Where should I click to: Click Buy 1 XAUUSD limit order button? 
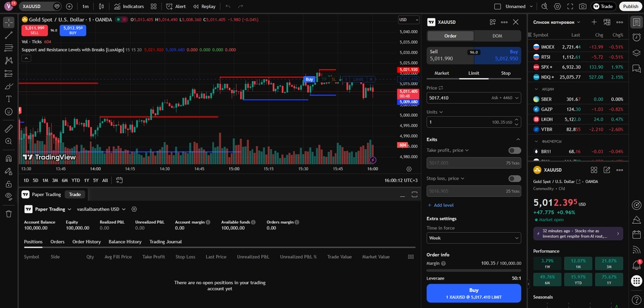pyautogui.click(x=474, y=293)
